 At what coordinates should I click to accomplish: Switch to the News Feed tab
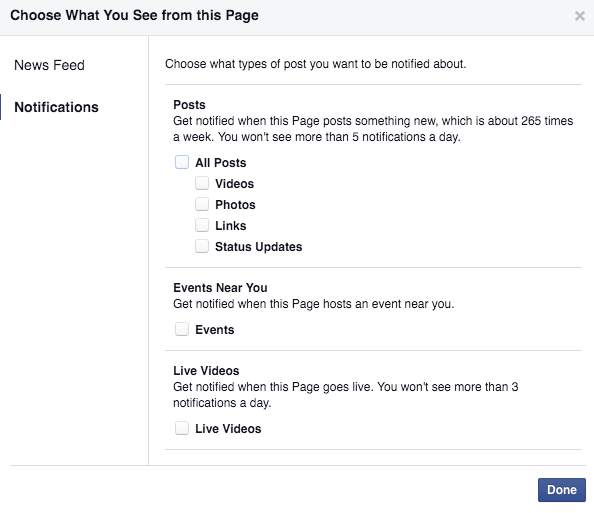[49, 65]
